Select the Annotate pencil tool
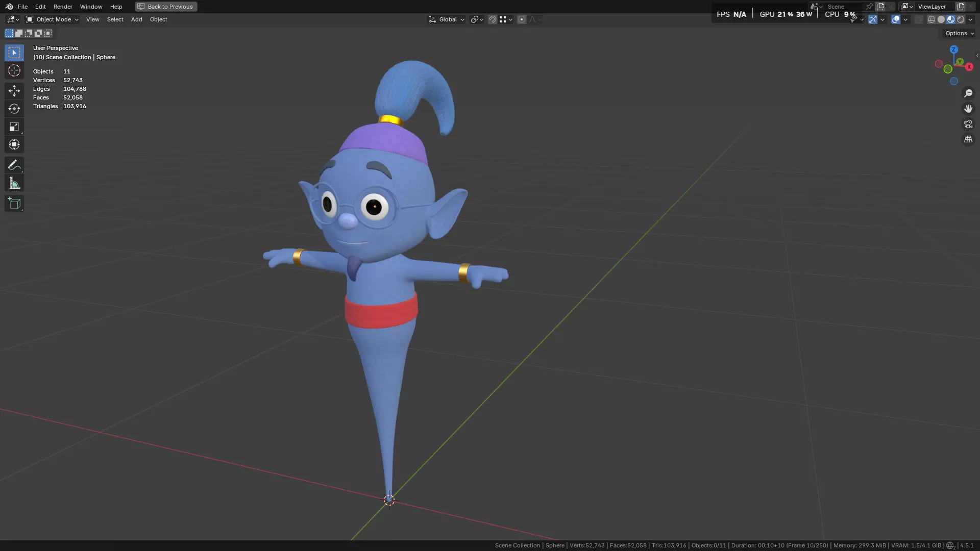Image resolution: width=980 pixels, height=551 pixels. click(x=14, y=165)
